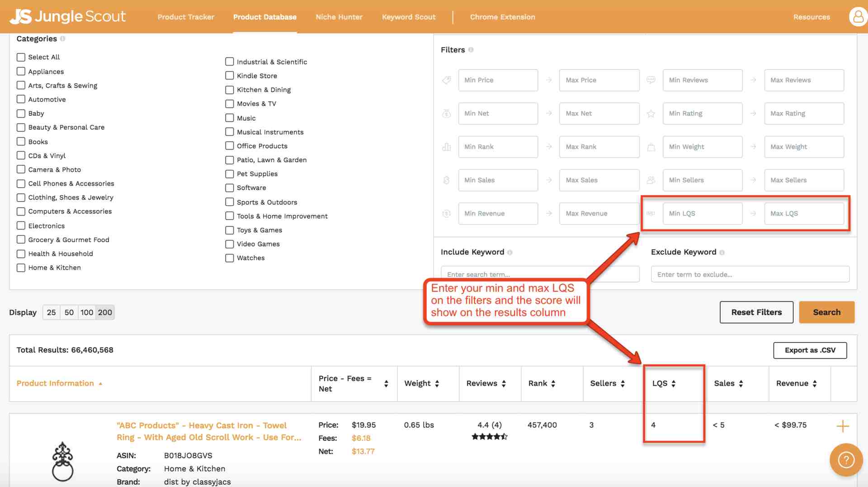Click the Categories info icon
The image size is (868, 487).
point(63,39)
